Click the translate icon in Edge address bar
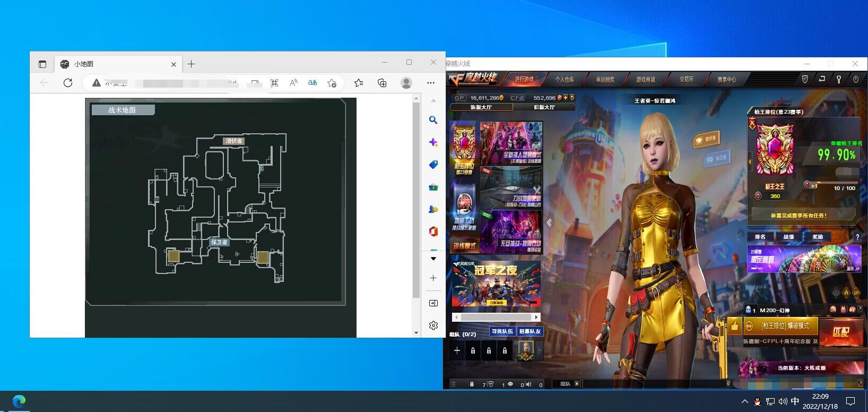 (x=313, y=83)
